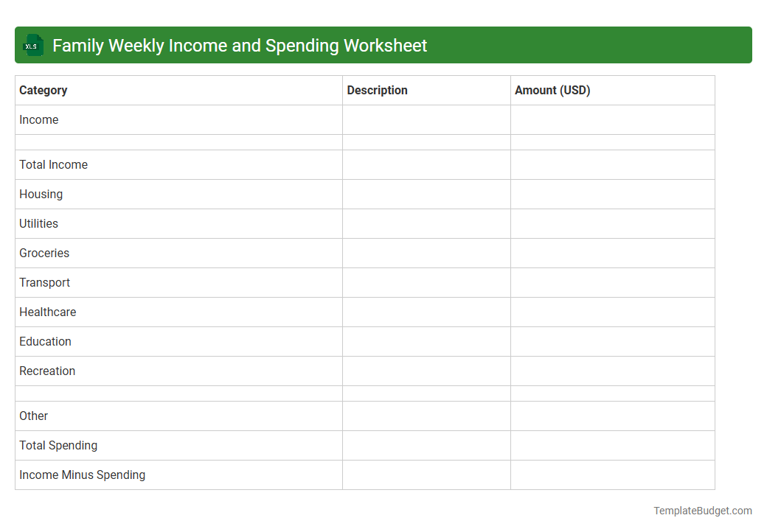Select the Other row label
This screenshot has width=767, height=532.
[x=33, y=416]
